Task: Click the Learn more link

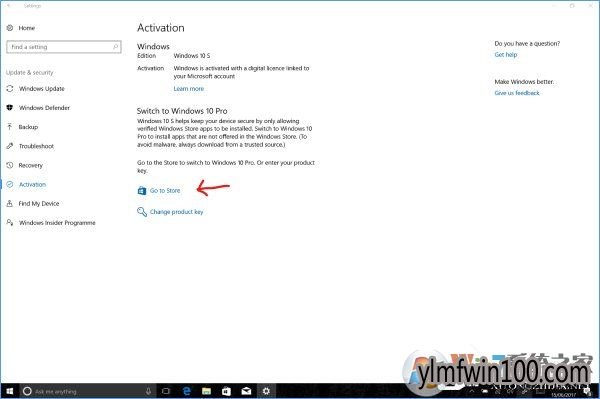Action: tap(189, 89)
